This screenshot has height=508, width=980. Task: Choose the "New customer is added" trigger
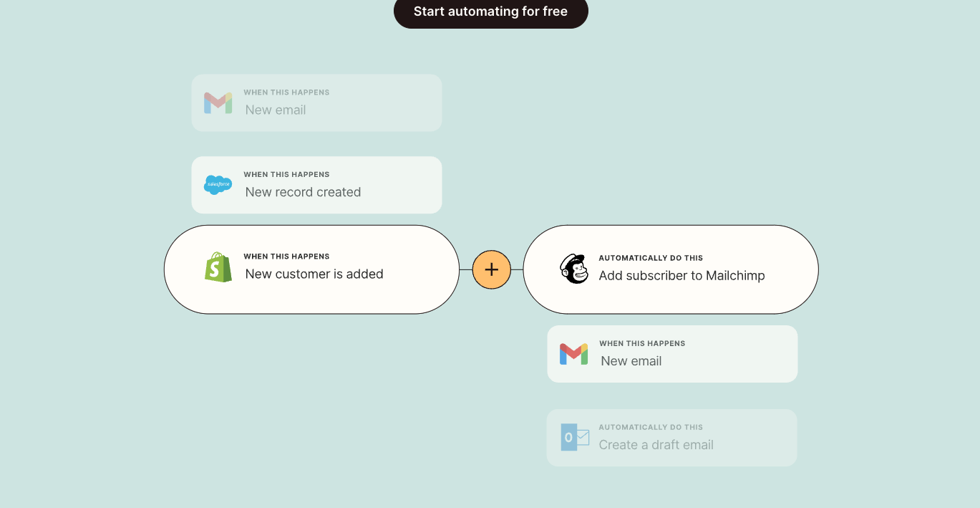point(314,274)
